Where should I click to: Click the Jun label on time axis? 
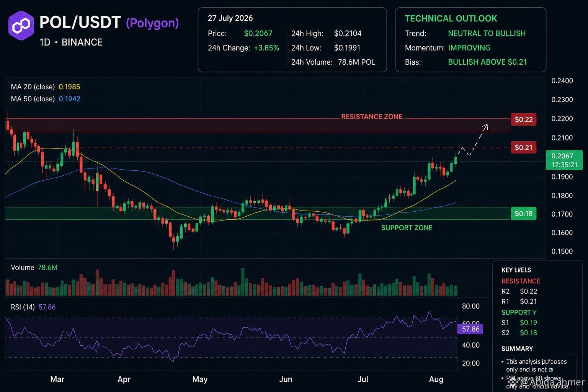pyautogui.click(x=286, y=379)
